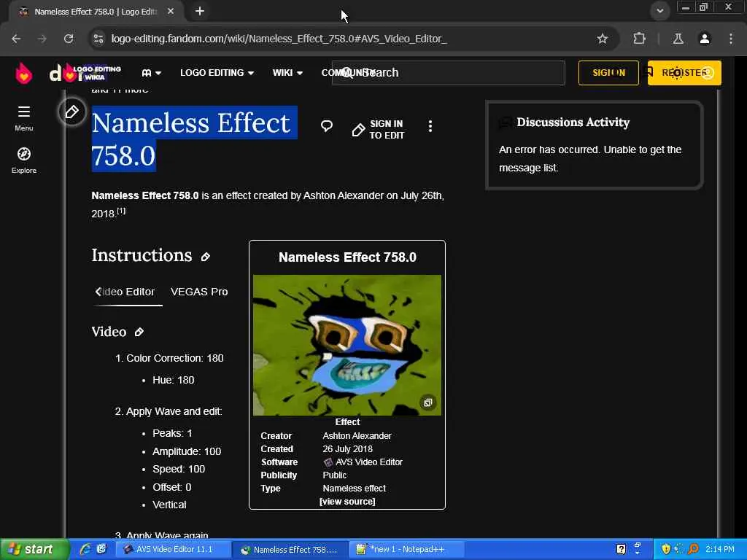The image size is (747, 560).
Task: Switch to the VEGAS Pro instructions tab
Action: pos(199,292)
